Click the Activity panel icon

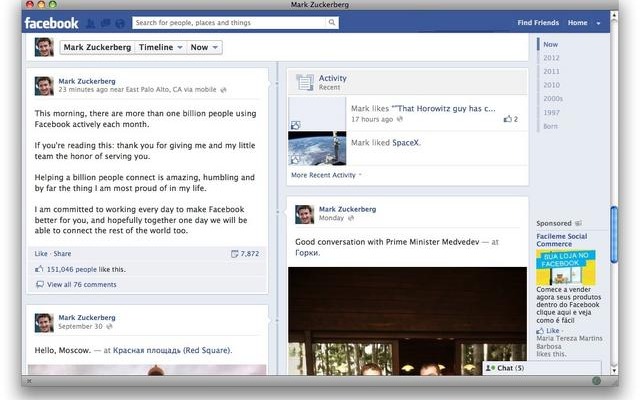click(305, 82)
